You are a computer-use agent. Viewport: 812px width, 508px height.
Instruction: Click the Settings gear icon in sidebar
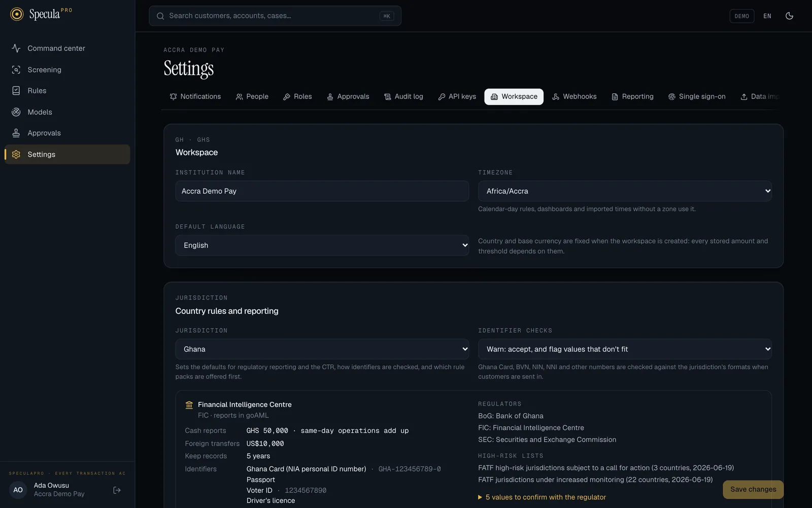(x=16, y=154)
